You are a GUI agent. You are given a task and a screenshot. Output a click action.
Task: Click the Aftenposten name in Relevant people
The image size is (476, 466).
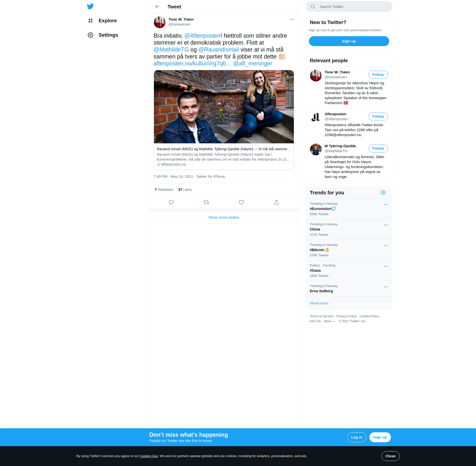pos(335,114)
